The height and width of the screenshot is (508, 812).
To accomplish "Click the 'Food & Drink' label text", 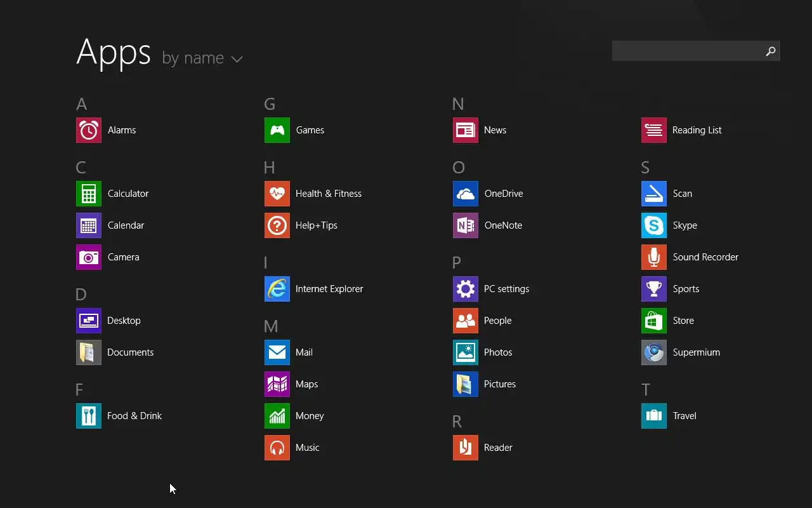I will click(x=134, y=416).
